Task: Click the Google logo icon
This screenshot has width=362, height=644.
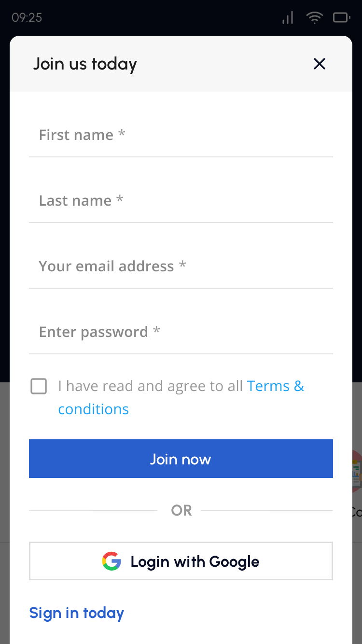Action: pyautogui.click(x=111, y=561)
